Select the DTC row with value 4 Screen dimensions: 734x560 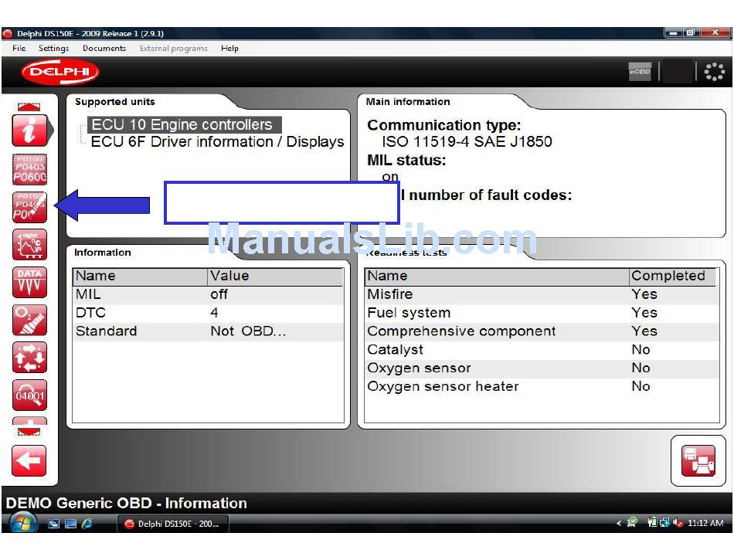(208, 313)
